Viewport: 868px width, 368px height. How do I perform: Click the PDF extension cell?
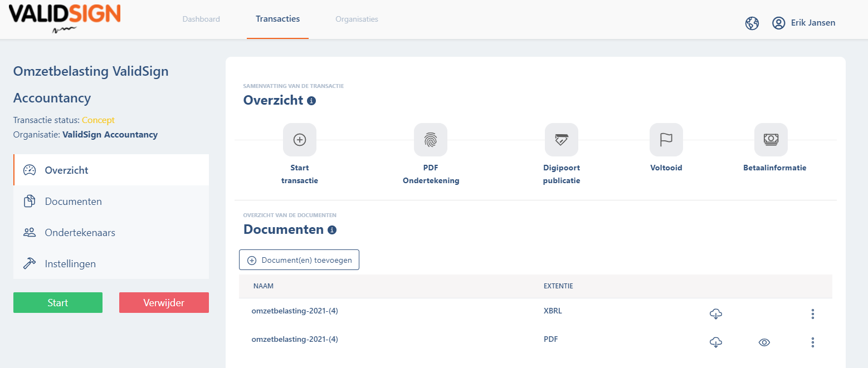(550, 338)
